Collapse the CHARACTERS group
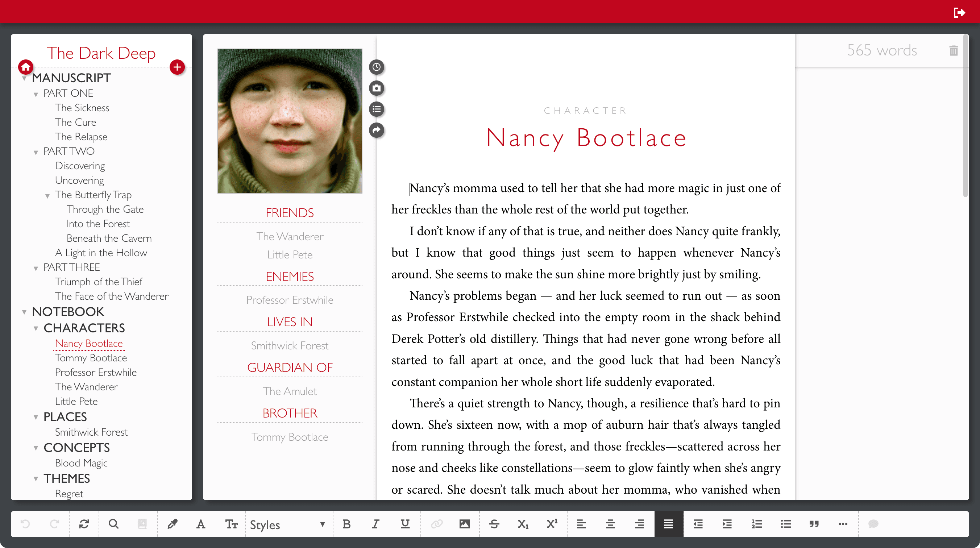The width and height of the screenshot is (980, 548). 36,328
